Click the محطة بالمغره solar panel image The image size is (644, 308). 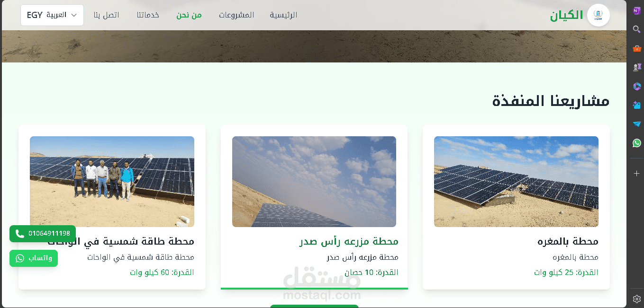(x=516, y=182)
